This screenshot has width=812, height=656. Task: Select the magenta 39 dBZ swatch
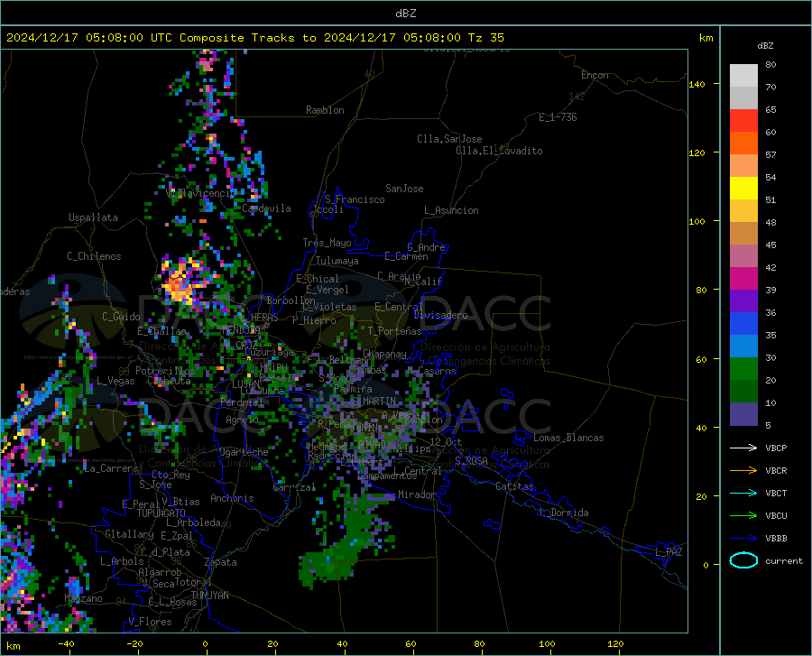tap(743, 279)
